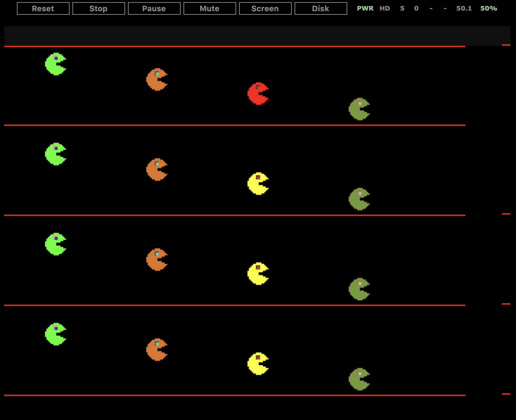Select the bright green Pac-Man in the first row
The image size is (516, 420).
[56, 64]
